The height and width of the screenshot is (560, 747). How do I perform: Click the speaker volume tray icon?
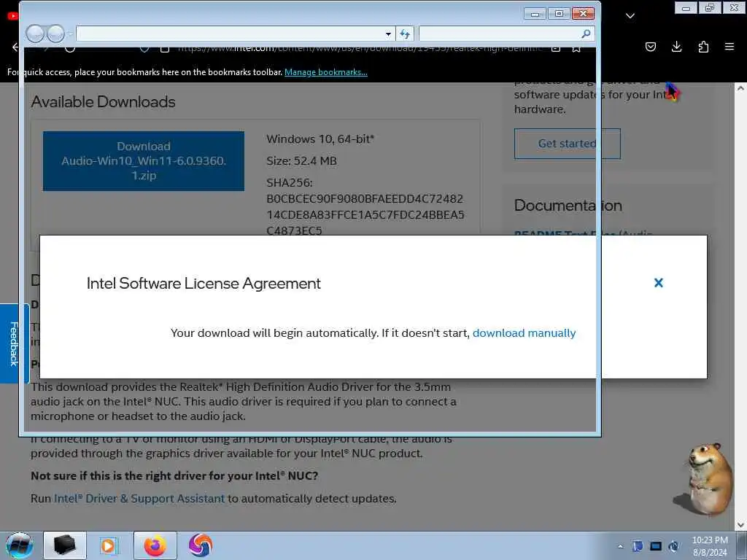point(673,546)
